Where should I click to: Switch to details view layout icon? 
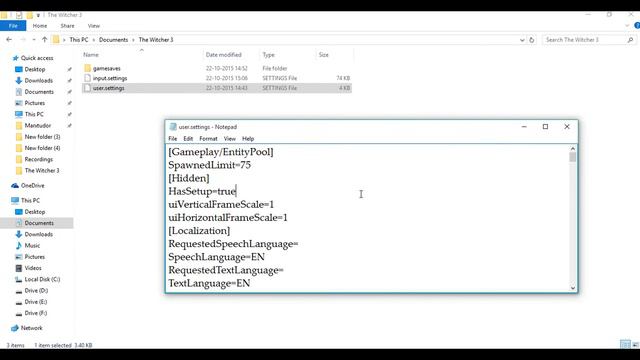(x=625, y=345)
